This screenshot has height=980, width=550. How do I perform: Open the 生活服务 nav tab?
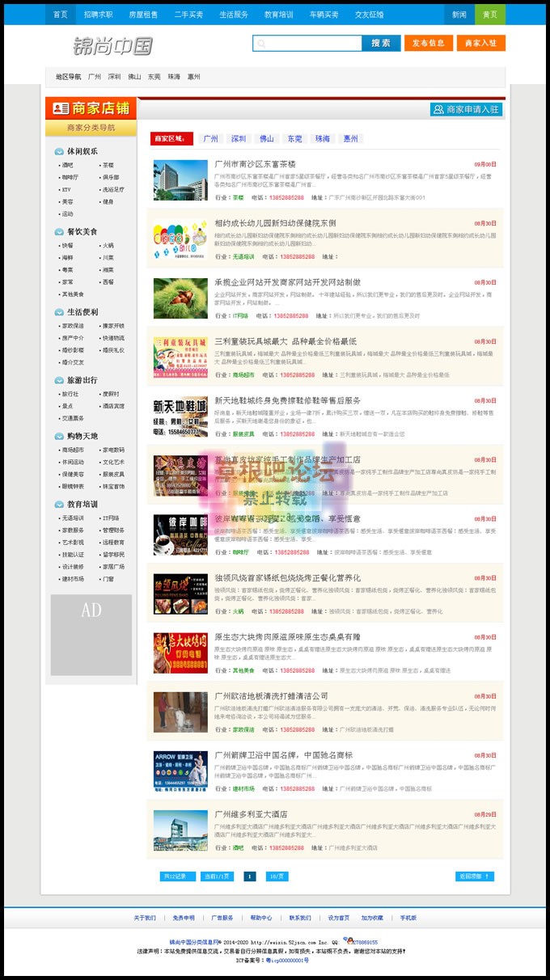point(234,15)
